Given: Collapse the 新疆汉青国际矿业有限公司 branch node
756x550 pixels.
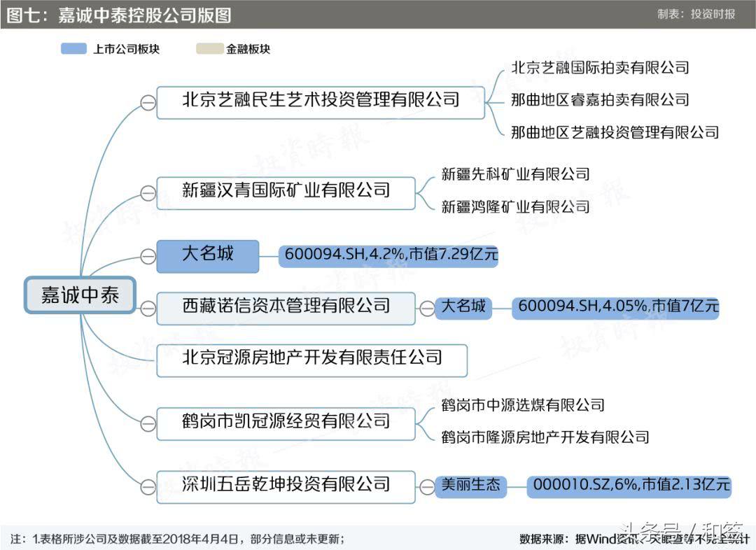Looking at the screenshot, I should [147, 193].
